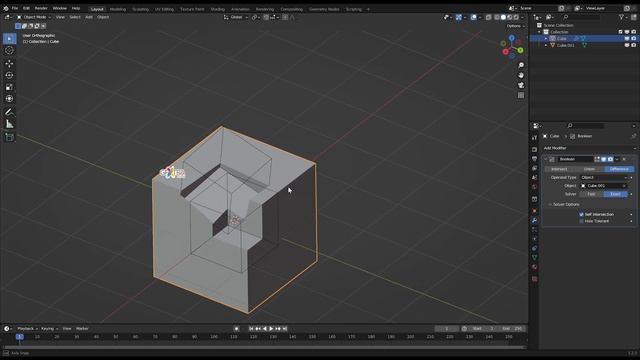
Task: Open the Edit menu
Action: (x=26, y=8)
